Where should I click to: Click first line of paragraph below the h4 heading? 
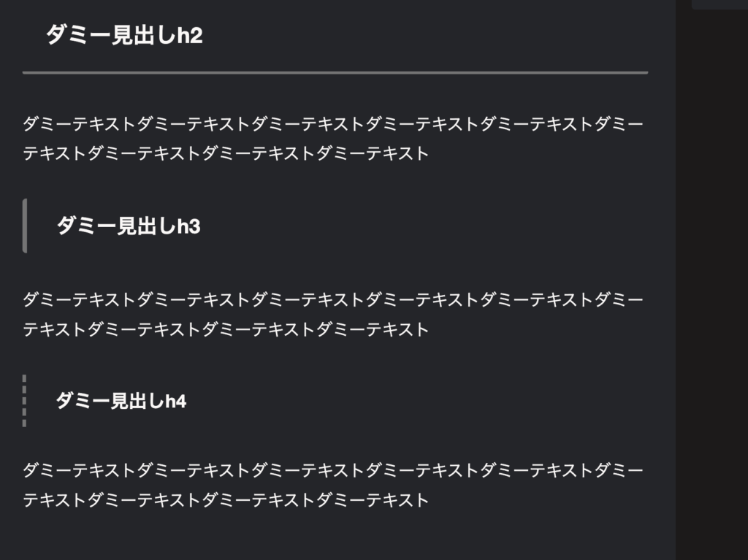pyautogui.click(x=333, y=470)
